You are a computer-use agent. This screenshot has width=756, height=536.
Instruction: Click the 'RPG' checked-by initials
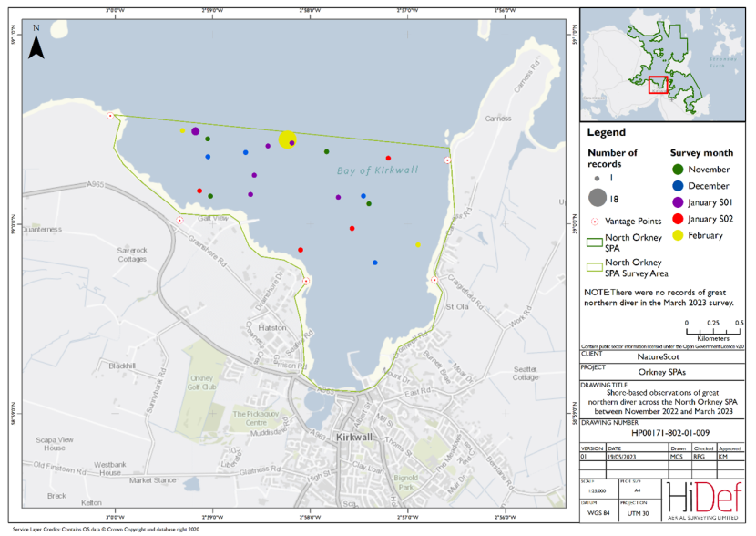click(700, 457)
